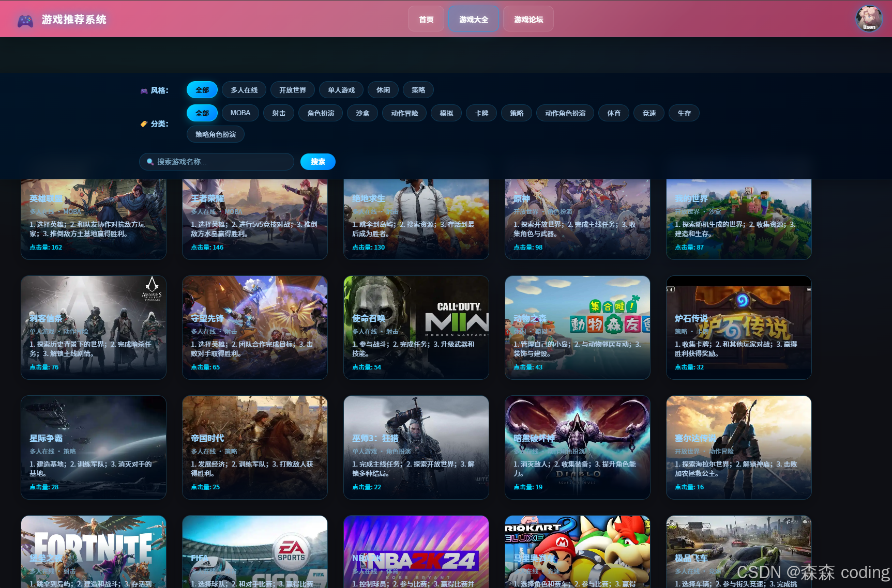Viewport: 892px width, 588px height.
Task: Filter by 单人游戏 style
Action: point(341,90)
